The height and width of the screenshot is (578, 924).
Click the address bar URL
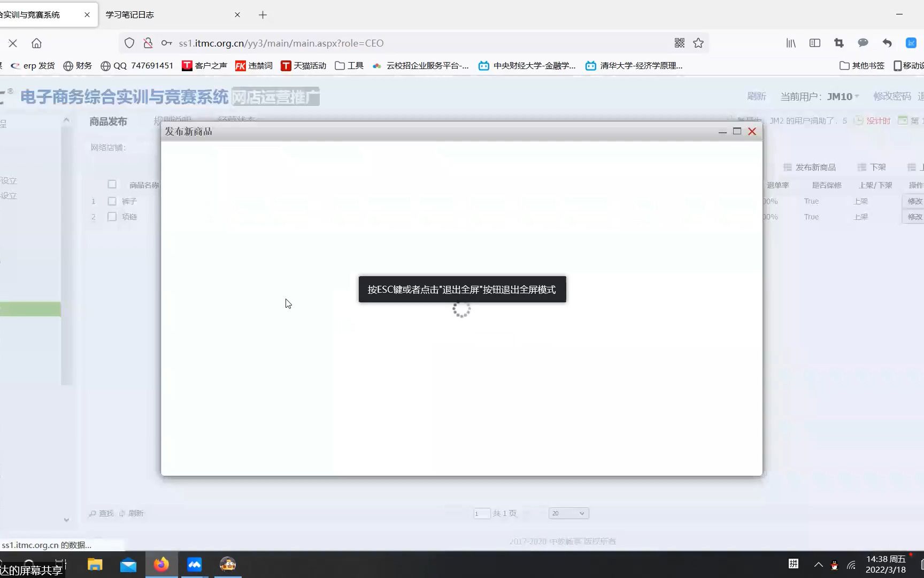[x=281, y=43]
